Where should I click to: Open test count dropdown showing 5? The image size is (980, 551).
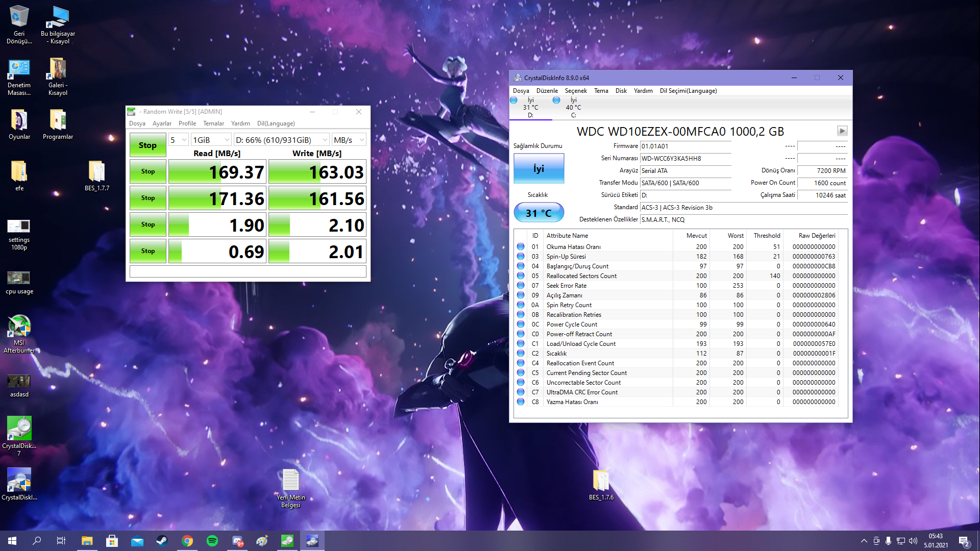tap(179, 140)
